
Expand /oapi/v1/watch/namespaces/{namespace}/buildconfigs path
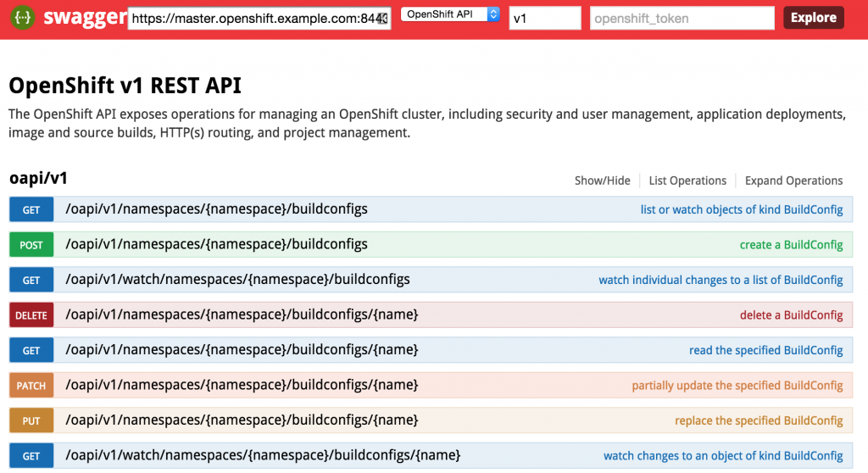237,279
